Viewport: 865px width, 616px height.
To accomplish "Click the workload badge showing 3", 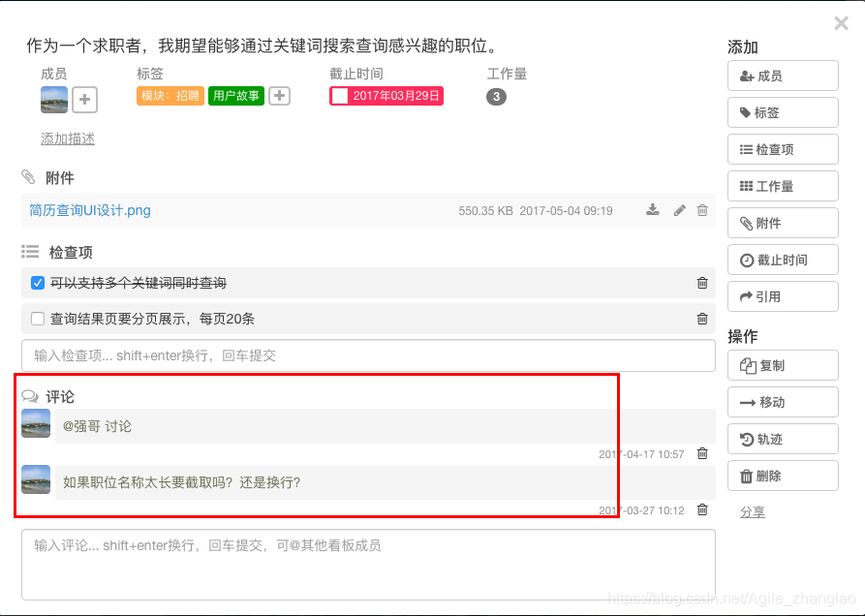I will pyautogui.click(x=496, y=97).
